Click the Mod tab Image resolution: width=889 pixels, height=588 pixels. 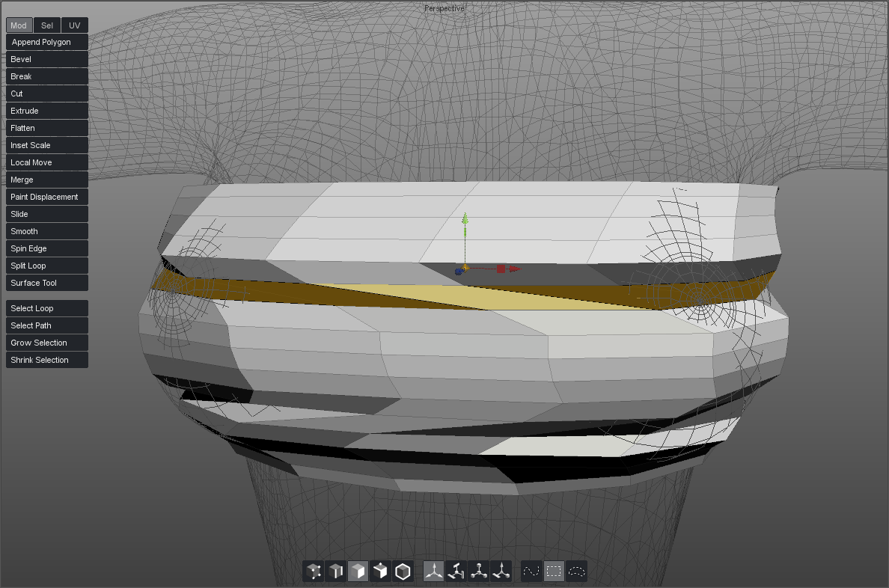19,25
